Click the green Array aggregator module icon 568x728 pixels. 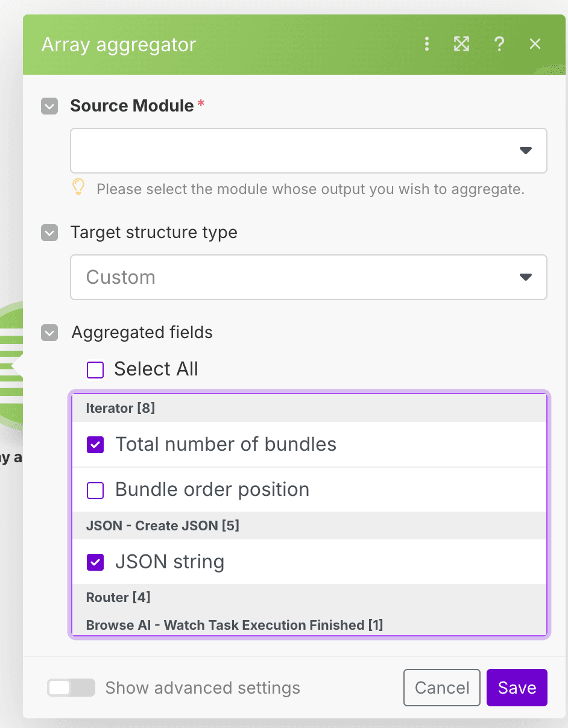click(11, 366)
